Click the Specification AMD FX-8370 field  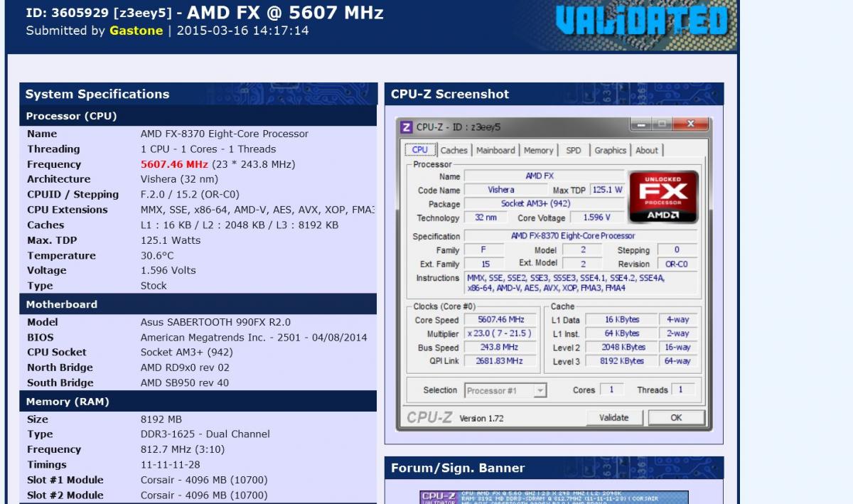(x=581, y=236)
